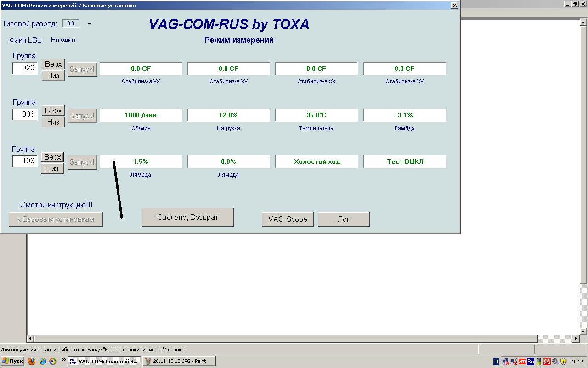Open Firefox from the quick launch bar
The height and width of the screenshot is (368, 588).
[32, 361]
